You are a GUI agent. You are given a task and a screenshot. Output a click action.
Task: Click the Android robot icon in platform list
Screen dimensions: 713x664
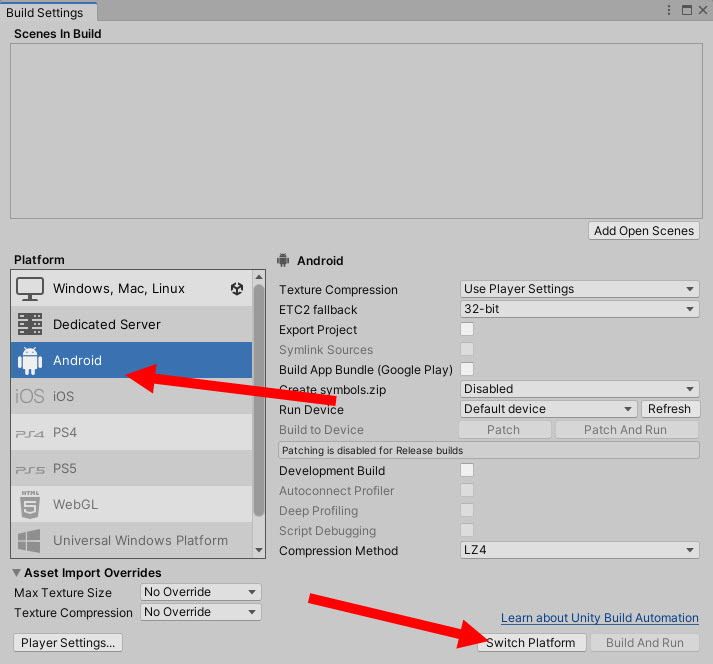point(30,361)
